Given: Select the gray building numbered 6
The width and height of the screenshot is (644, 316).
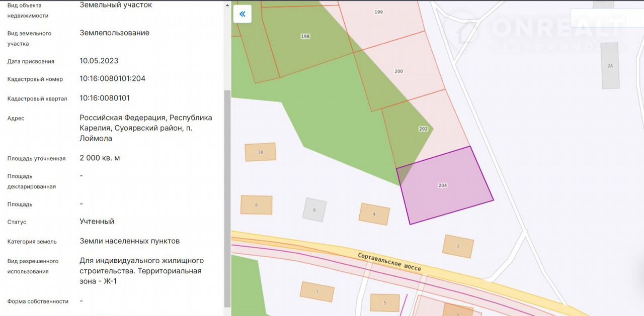Looking at the screenshot, I should pyautogui.click(x=314, y=209).
